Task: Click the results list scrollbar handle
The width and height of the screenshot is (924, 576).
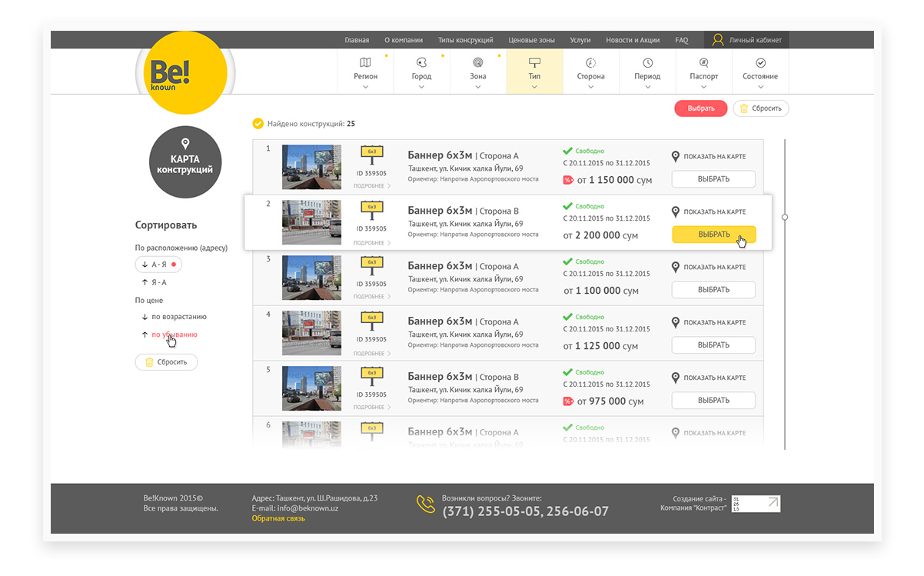Action: point(785,217)
